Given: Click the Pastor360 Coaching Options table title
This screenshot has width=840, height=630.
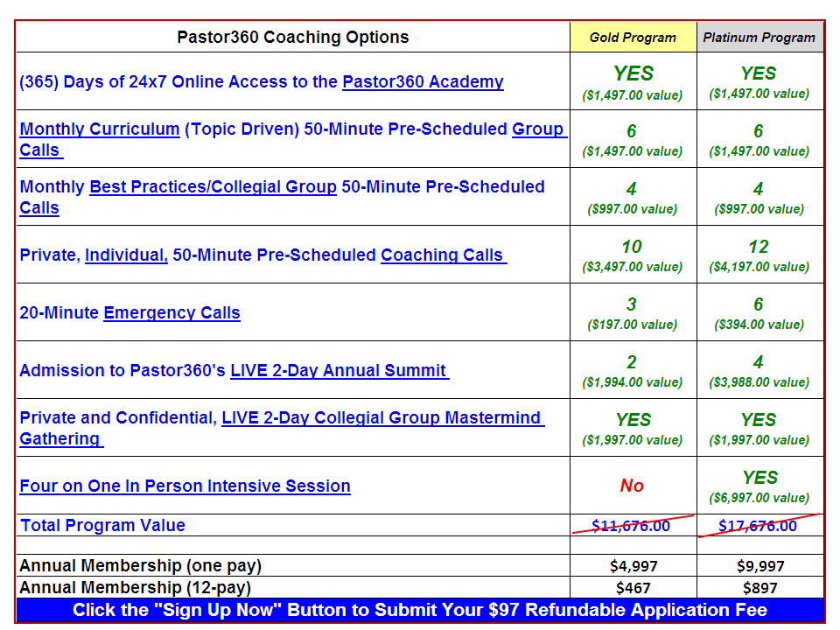Looking at the screenshot, I should click(x=292, y=38).
